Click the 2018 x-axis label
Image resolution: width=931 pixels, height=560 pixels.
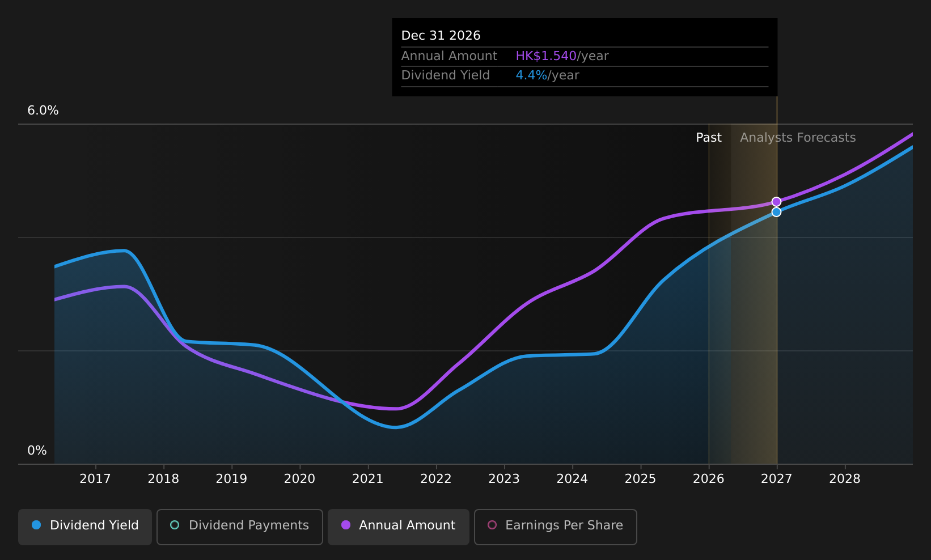coord(163,479)
